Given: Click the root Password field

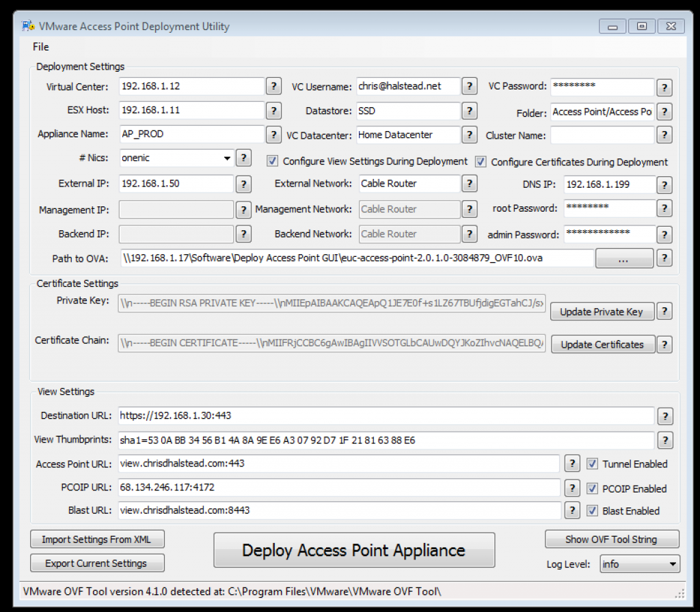Looking at the screenshot, I should pos(610,208).
